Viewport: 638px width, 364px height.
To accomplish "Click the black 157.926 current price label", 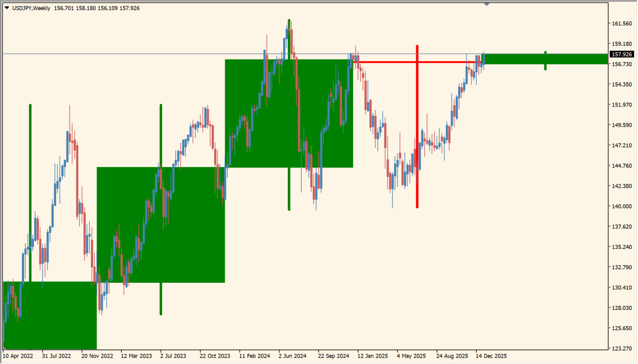I will [x=621, y=55].
